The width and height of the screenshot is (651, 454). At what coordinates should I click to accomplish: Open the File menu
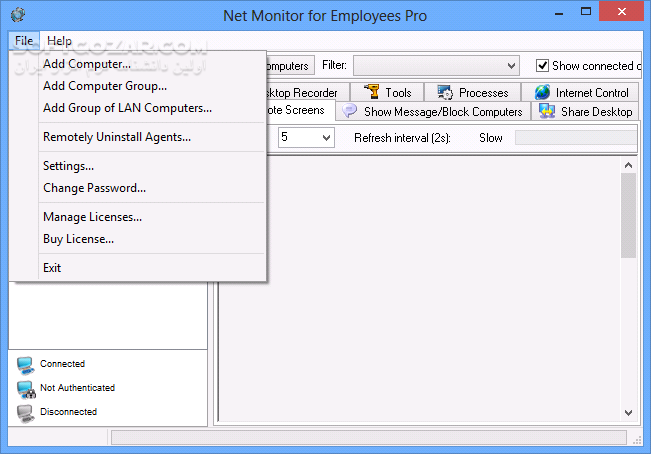(24, 41)
